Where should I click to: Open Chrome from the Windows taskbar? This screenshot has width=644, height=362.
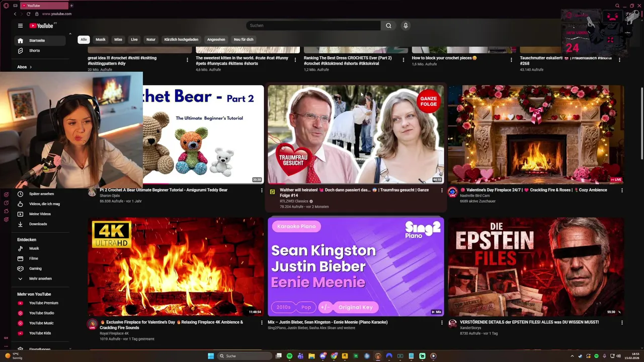pos(334,356)
